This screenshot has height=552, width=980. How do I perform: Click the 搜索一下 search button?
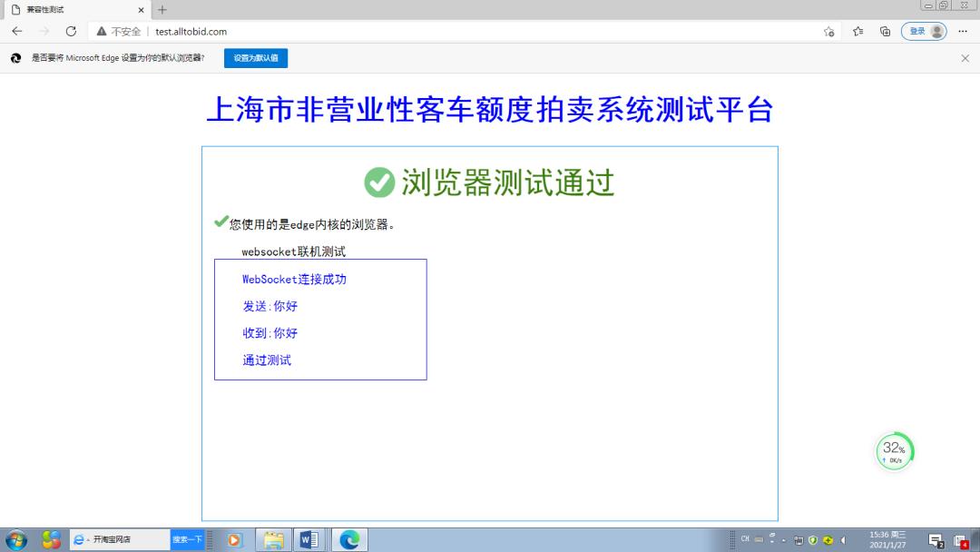(x=186, y=538)
